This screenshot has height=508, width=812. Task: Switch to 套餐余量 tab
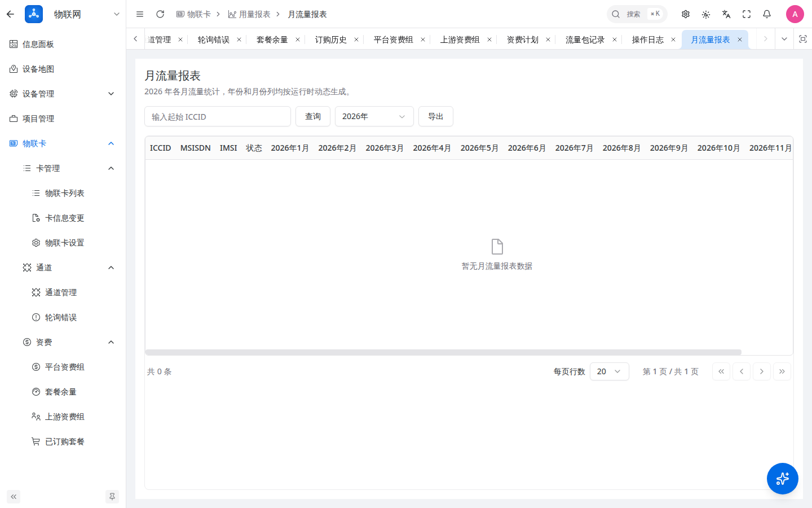272,40
